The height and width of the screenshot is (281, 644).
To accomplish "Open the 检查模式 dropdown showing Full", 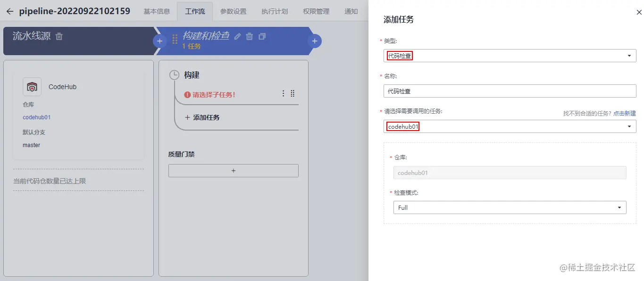I will pos(510,207).
